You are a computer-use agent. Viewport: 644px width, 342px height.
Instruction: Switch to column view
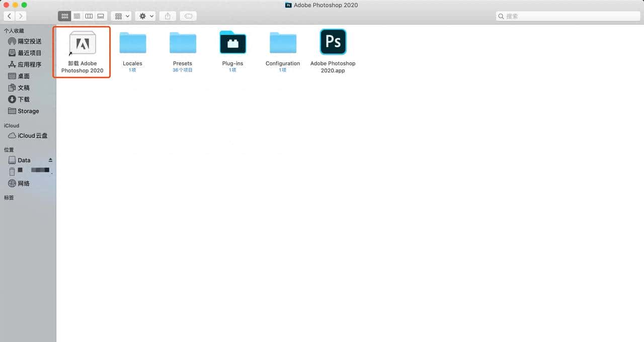click(89, 16)
